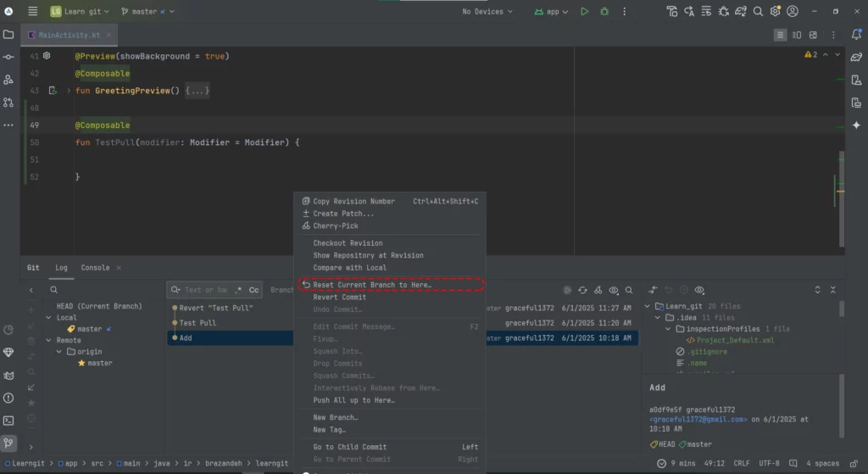This screenshot has height=474, width=868.
Task: Search branches magnifier in Git panel
Action: click(53, 290)
